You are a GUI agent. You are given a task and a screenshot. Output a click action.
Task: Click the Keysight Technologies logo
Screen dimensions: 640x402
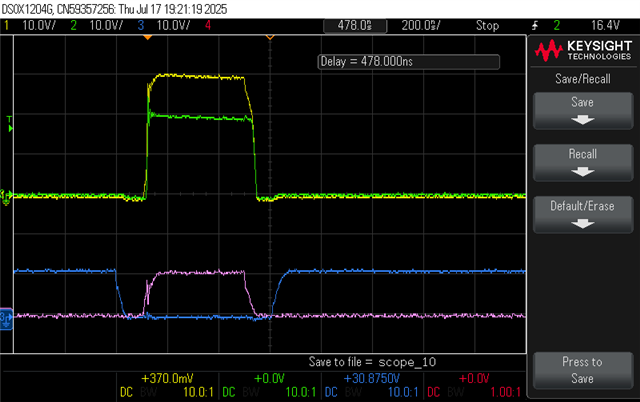pos(583,50)
